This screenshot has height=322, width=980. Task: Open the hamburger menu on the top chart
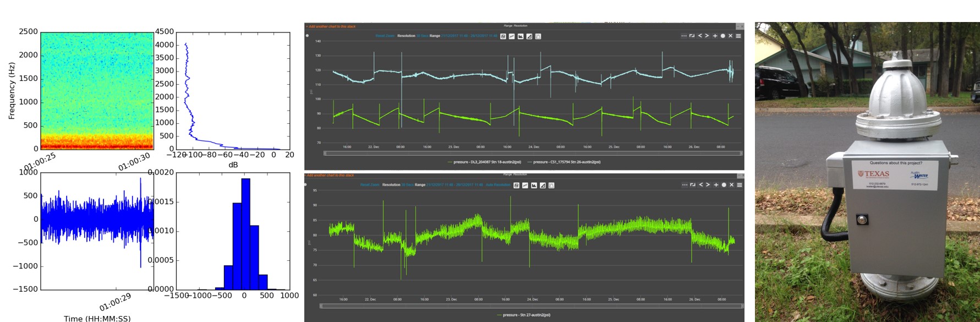[738, 36]
